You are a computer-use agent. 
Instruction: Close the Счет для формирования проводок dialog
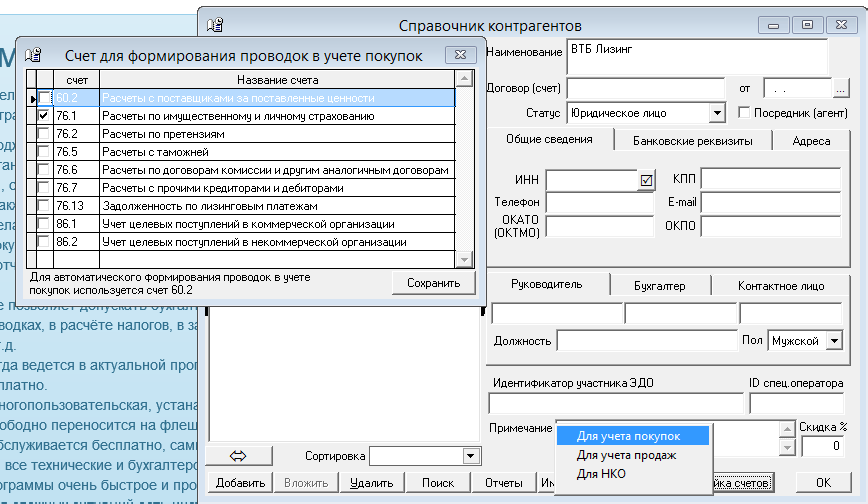[x=460, y=54]
